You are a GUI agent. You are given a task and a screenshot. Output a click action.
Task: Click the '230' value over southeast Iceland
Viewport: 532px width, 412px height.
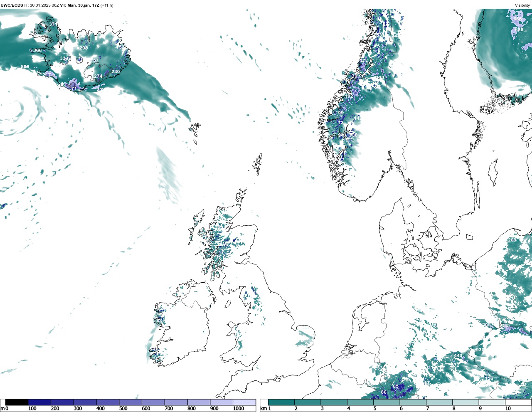(x=116, y=72)
